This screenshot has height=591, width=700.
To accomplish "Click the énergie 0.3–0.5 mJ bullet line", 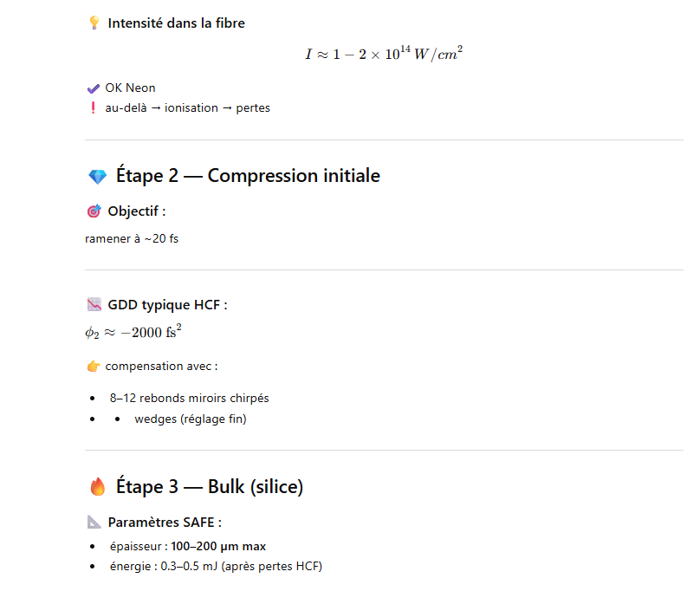I will (x=216, y=567).
